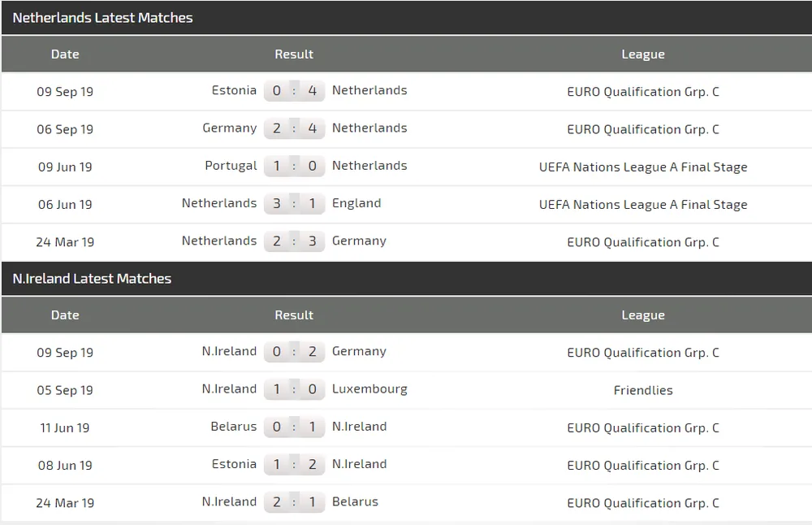This screenshot has height=525, width=812.
Task: Click Belarus in the 11 Jun 19 match
Action: tap(233, 427)
